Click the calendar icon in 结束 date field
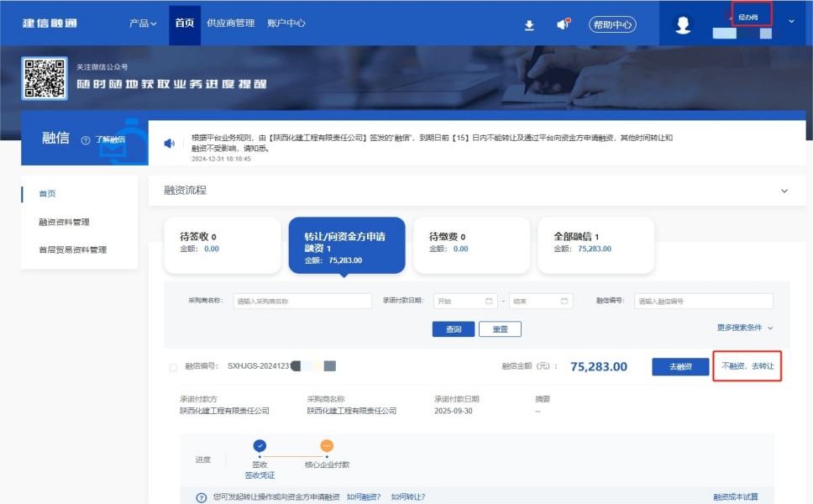Screen dimensions: 813x504 pos(564,301)
